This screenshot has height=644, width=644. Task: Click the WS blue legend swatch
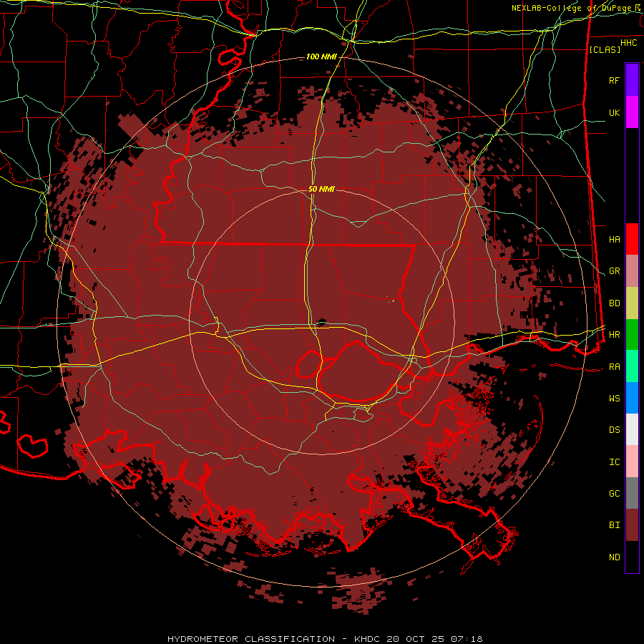point(632,398)
